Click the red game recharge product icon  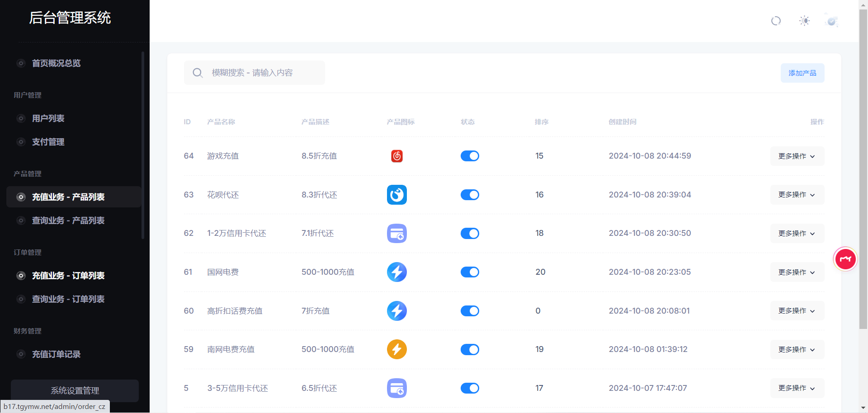[x=396, y=156]
